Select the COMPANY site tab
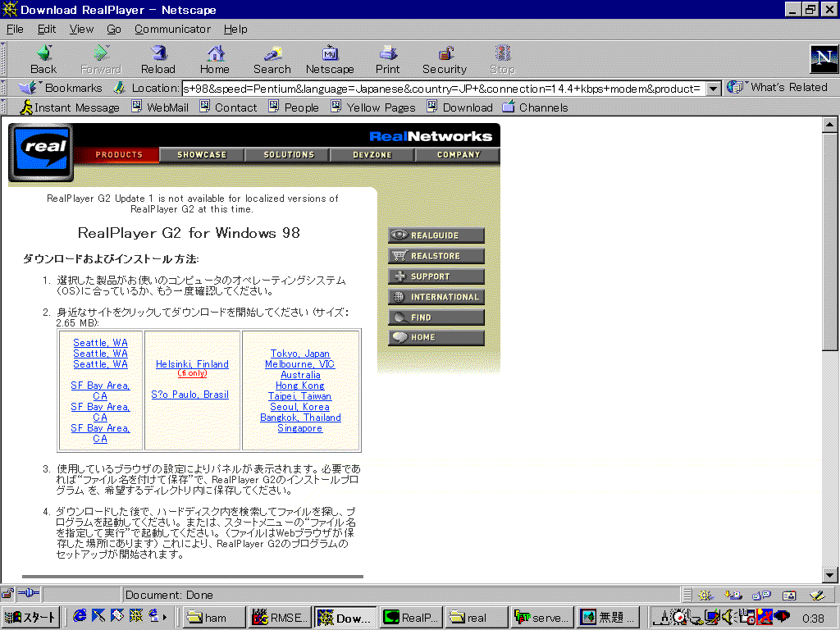Viewport: 840px width, 630px height. (x=459, y=155)
